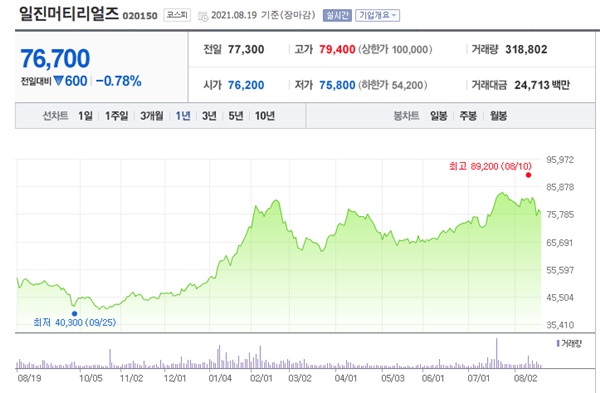Image resolution: width=600 pixels, height=393 pixels.
Task: Click the 하한가 54,200 text
Action: (x=393, y=85)
